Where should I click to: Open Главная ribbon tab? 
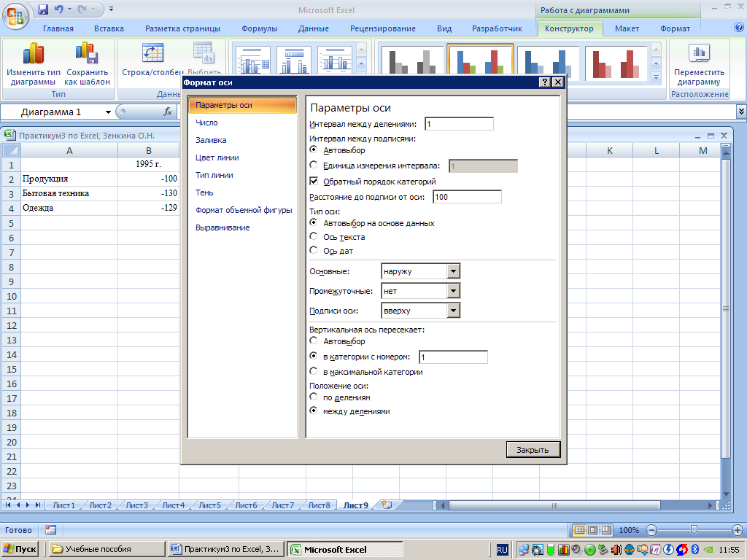58,28
